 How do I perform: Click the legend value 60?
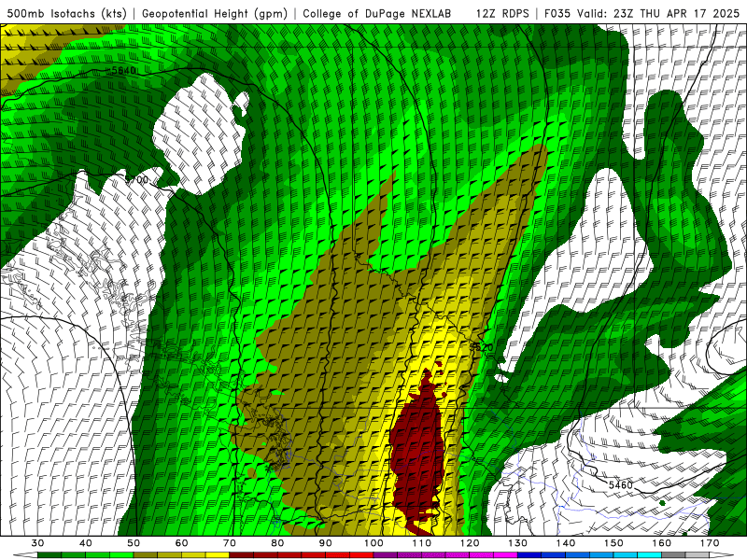(181, 543)
